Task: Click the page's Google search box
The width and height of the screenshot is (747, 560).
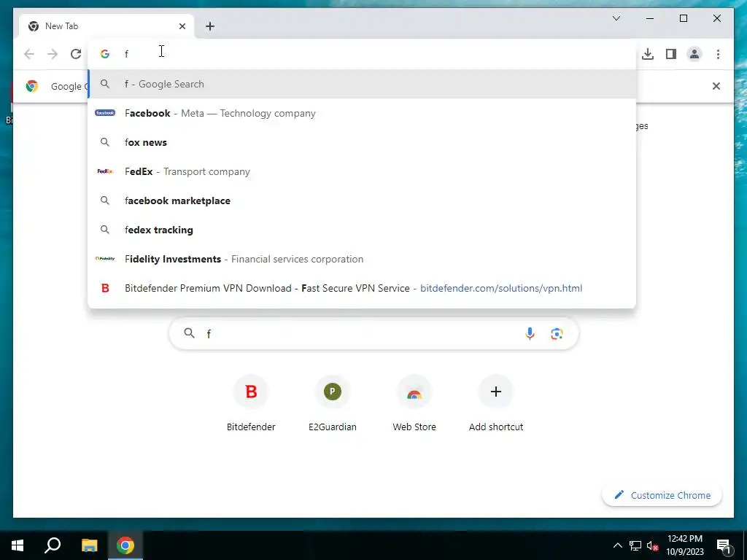Action: [373, 333]
